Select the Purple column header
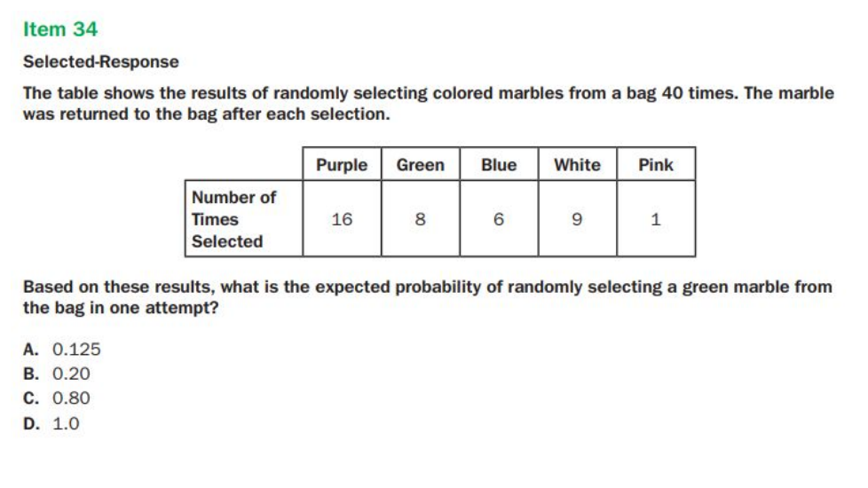Viewport: 868px width, 488px height. coord(342,165)
